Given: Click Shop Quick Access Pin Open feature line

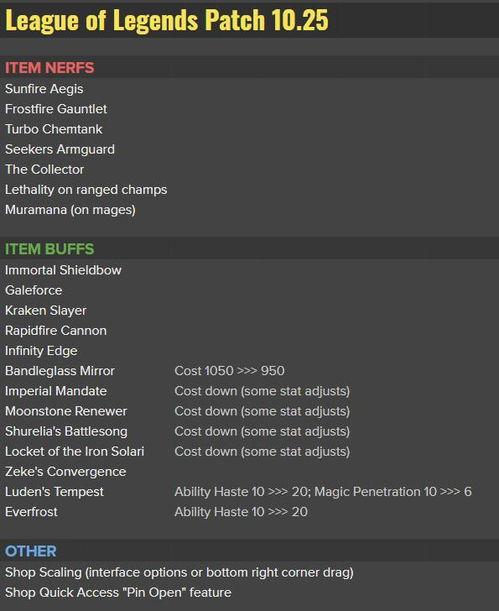Looking at the screenshot, I should (118, 593).
